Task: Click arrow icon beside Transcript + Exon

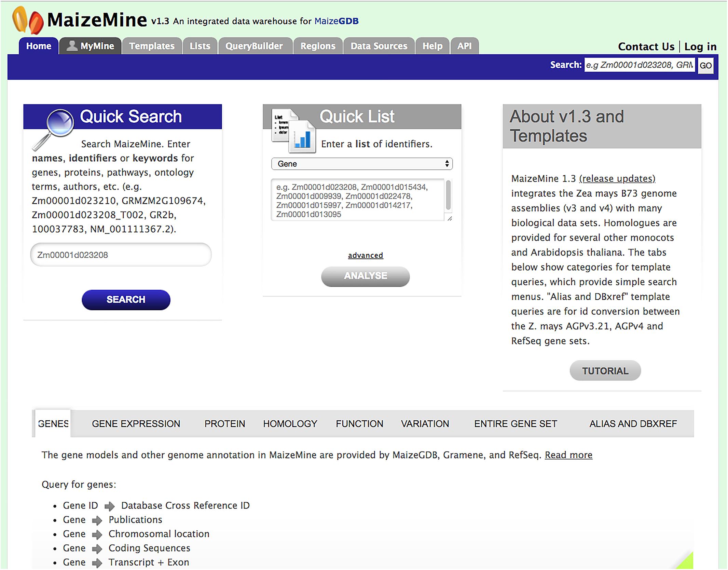Action: [97, 563]
